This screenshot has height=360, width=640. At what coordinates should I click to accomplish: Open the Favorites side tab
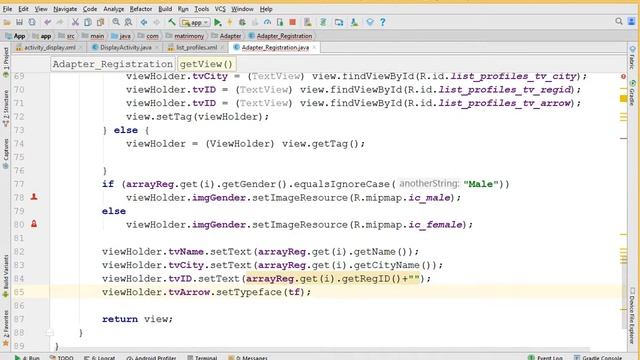click(x=6, y=328)
